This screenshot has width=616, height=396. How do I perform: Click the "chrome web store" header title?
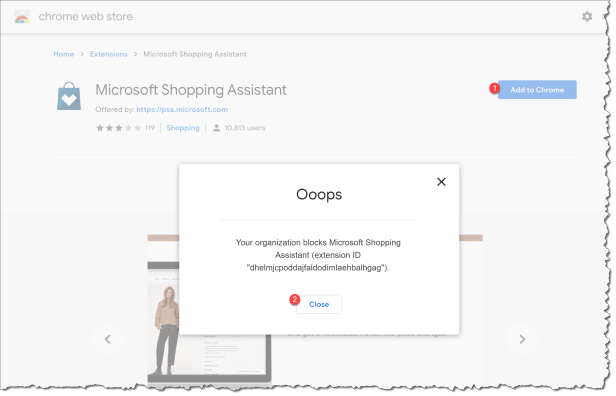pos(86,16)
